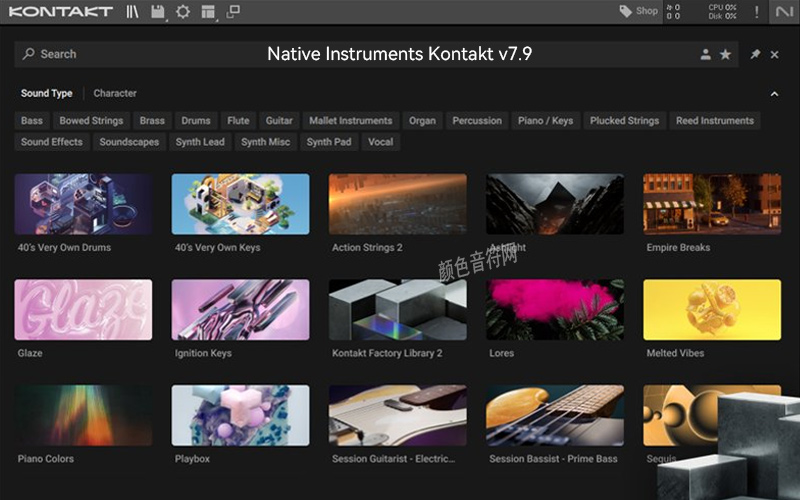Open the Piano Colors library thumbnail
Screen dimensions: 800x500
point(83,415)
